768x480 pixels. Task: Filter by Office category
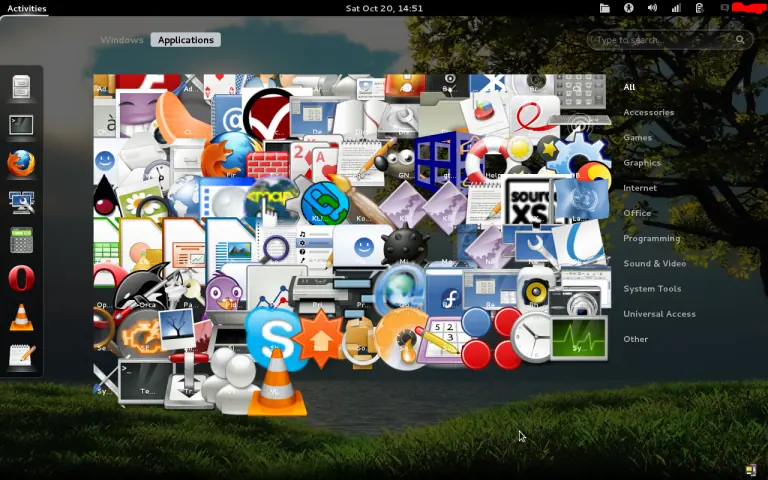click(637, 213)
